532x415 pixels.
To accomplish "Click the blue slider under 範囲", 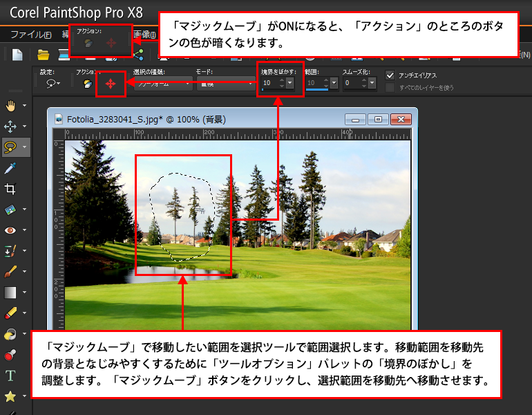I will click(x=317, y=90).
